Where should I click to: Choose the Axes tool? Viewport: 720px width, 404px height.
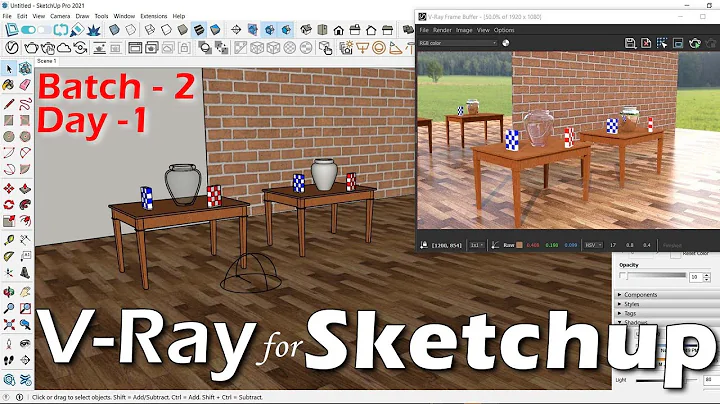(9, 273)
